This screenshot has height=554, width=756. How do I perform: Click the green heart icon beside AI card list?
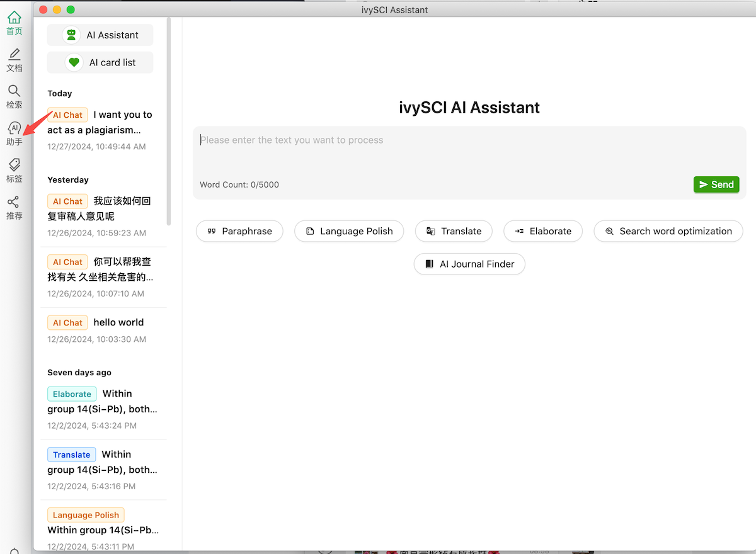[x=74, y=62]
